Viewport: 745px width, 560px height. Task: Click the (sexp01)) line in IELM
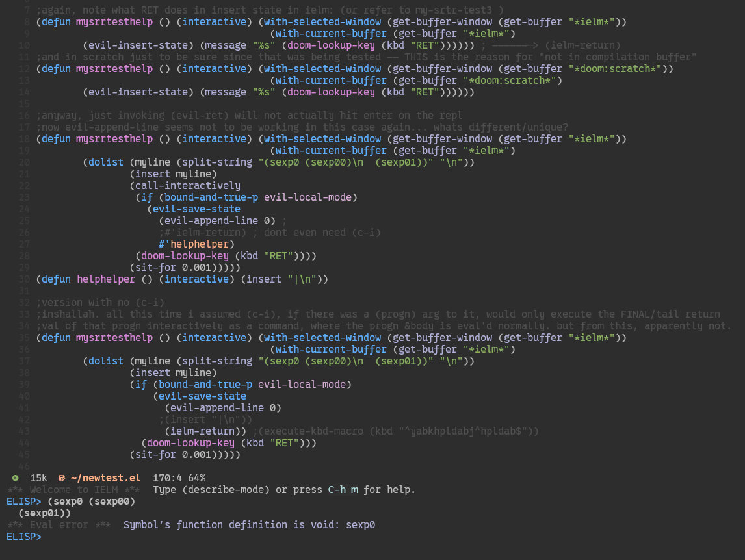coord(45,513)
